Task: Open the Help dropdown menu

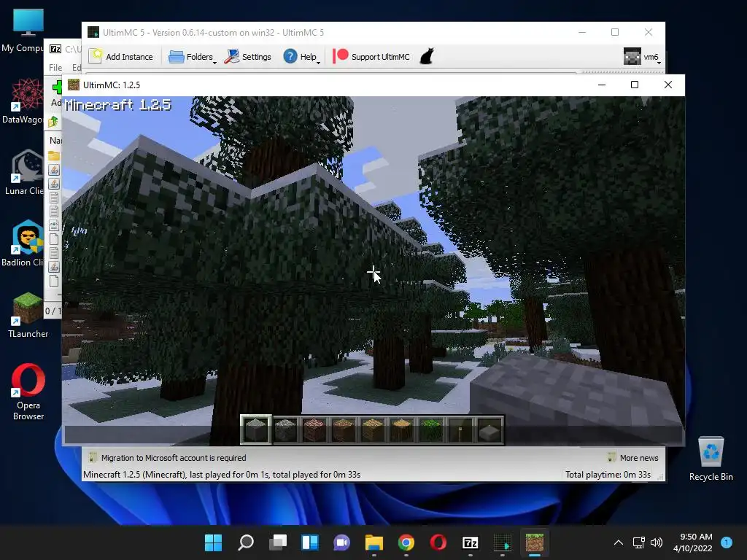Action: click(x=301, y=57)
